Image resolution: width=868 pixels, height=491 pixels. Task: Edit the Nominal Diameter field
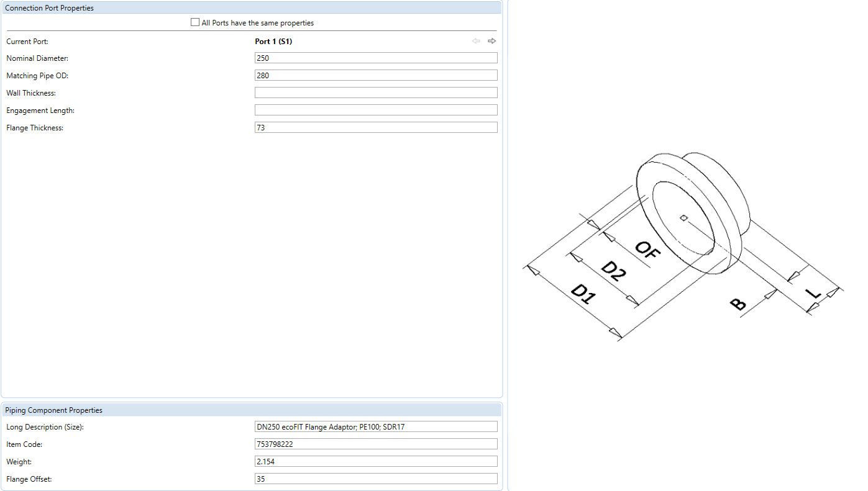click(376, 58)
